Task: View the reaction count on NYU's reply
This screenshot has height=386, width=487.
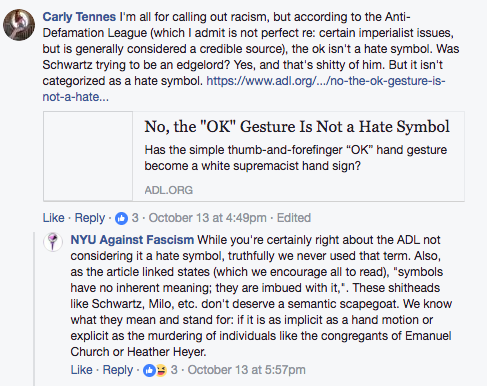Action: tap(174, 370)
